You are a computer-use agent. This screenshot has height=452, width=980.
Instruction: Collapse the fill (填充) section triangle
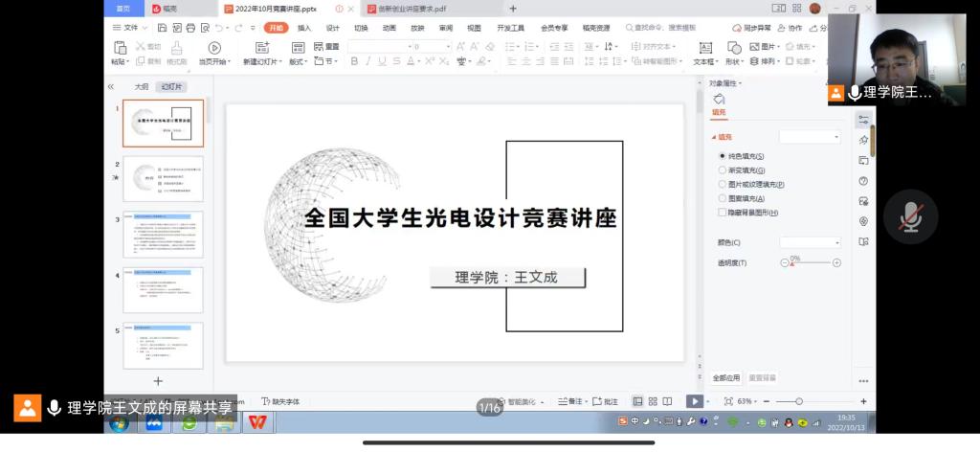pos(714,138)
